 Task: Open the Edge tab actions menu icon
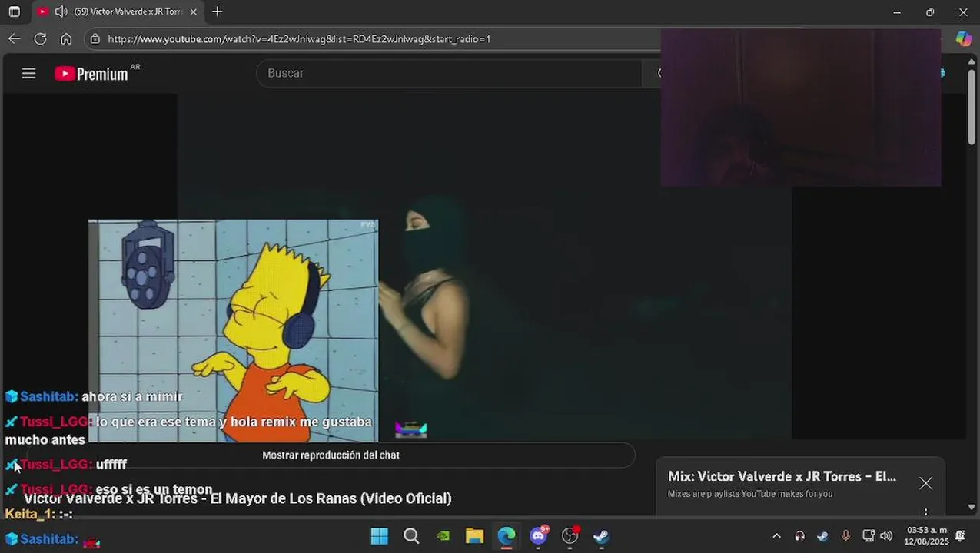[x=14, y=12]
